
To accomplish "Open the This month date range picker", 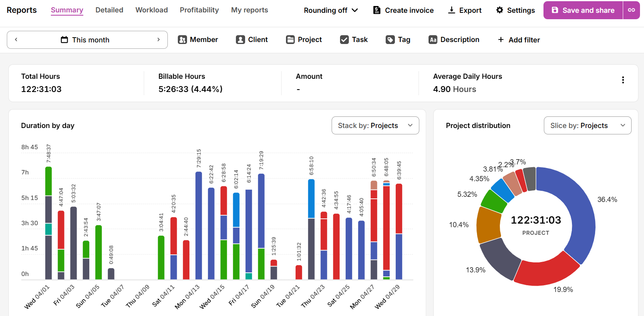I will [87, 40].
